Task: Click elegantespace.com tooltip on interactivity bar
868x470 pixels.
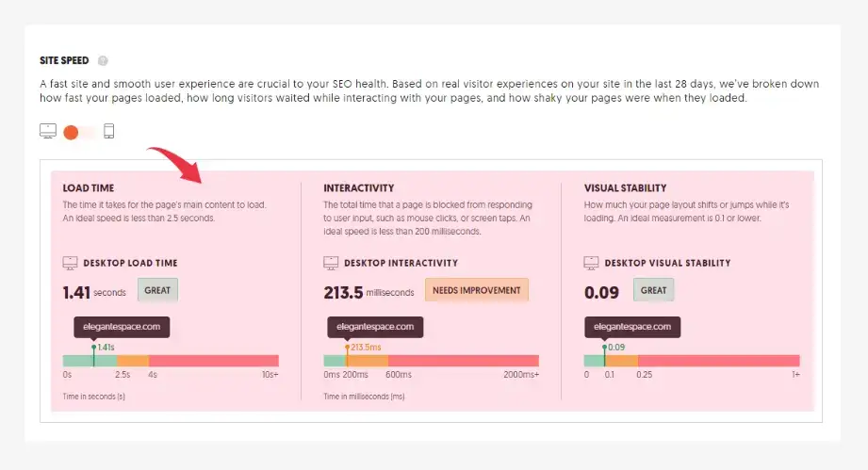Action: [375, 327]
